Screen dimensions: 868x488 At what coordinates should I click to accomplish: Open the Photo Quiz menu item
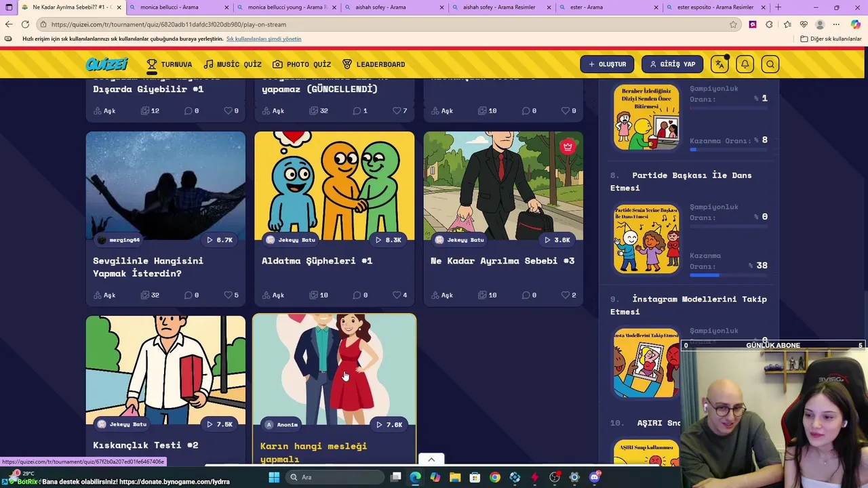coord(302,64)
